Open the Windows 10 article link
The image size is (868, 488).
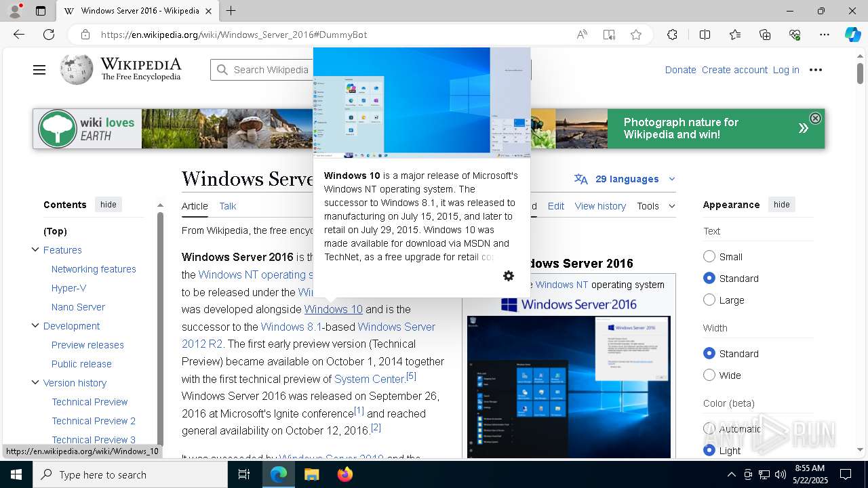pos(334,309)
